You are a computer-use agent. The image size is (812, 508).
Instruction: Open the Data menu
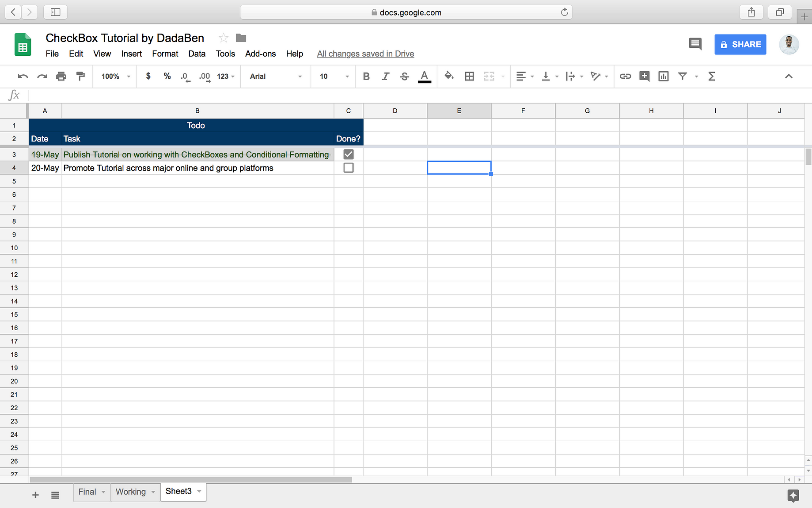(x=197, y=53)
